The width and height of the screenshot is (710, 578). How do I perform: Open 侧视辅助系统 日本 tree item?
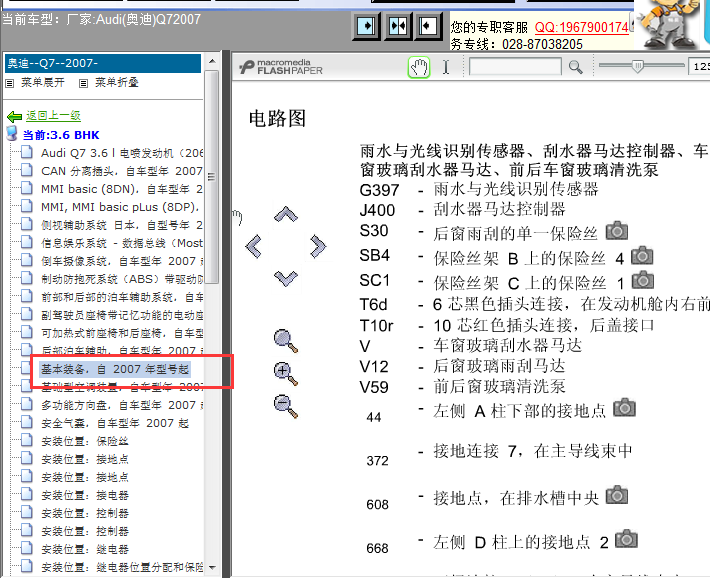coord(122,225)
